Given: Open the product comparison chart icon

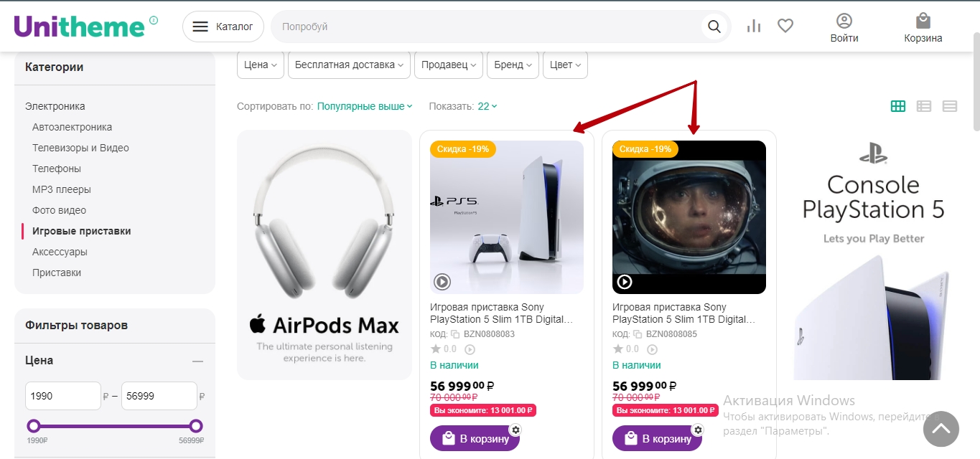Looking at the screenshot, I should click(x=753, y=27).
